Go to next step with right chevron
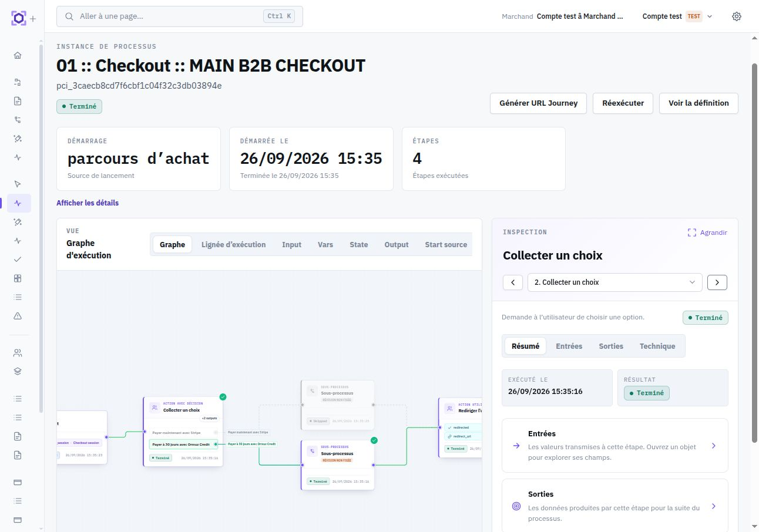 (717, 282)
